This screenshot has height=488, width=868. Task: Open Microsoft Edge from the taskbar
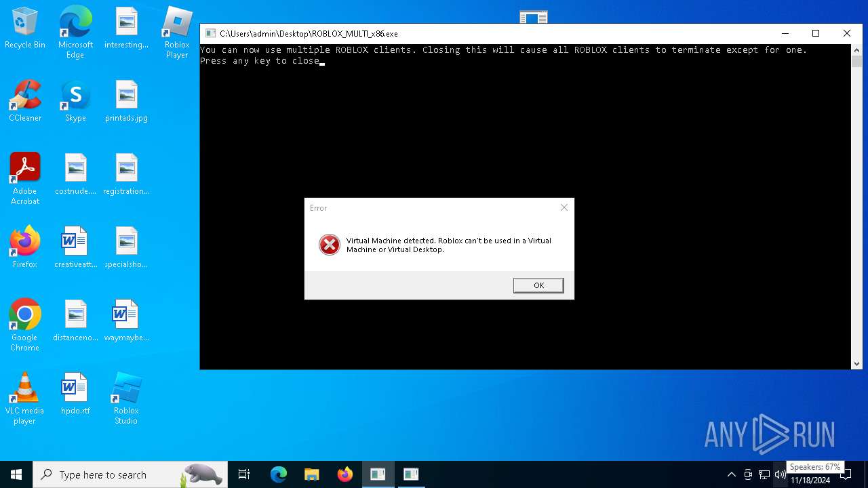(x=279, y=474)
